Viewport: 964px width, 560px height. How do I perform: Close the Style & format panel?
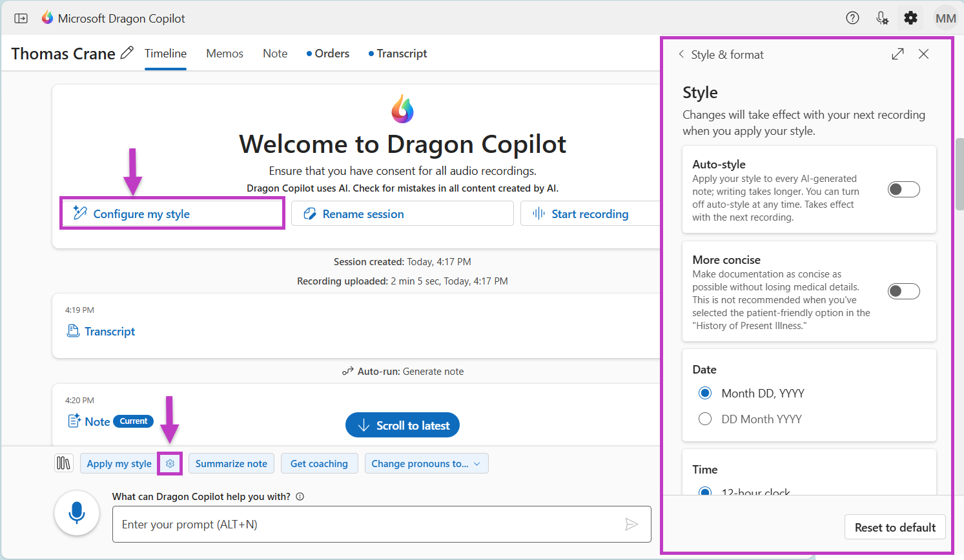pyautogui.click(x=924, y=54)
